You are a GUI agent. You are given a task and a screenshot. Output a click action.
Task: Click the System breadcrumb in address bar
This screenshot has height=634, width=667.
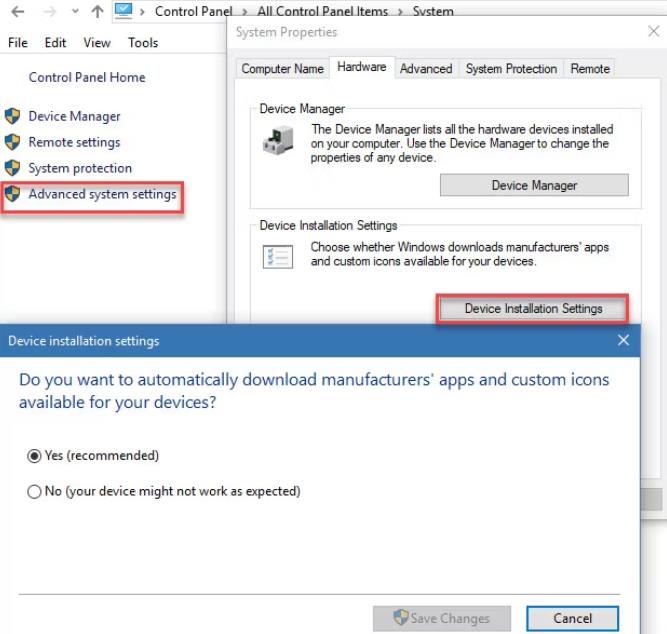(x=433, y=11)
